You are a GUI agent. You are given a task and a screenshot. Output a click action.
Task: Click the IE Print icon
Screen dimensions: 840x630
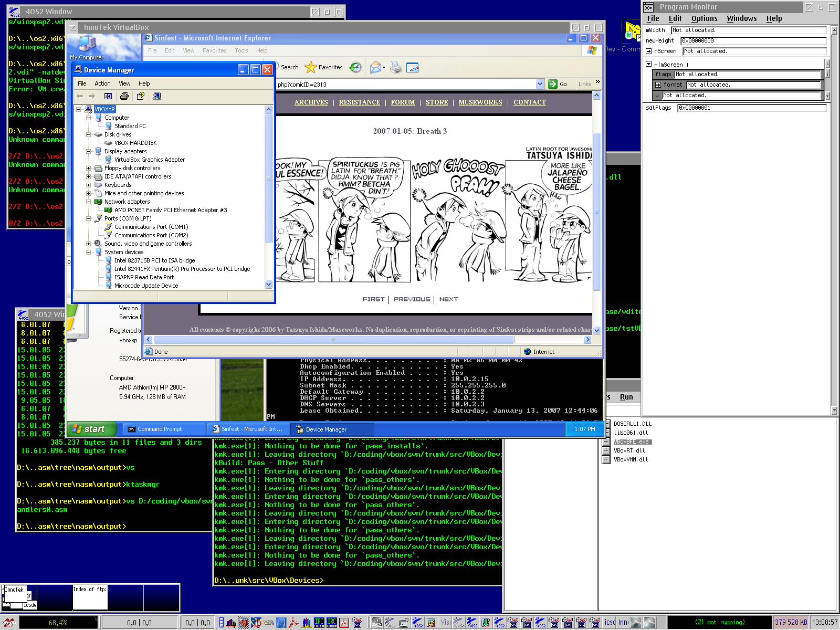(x=396, y=67)
